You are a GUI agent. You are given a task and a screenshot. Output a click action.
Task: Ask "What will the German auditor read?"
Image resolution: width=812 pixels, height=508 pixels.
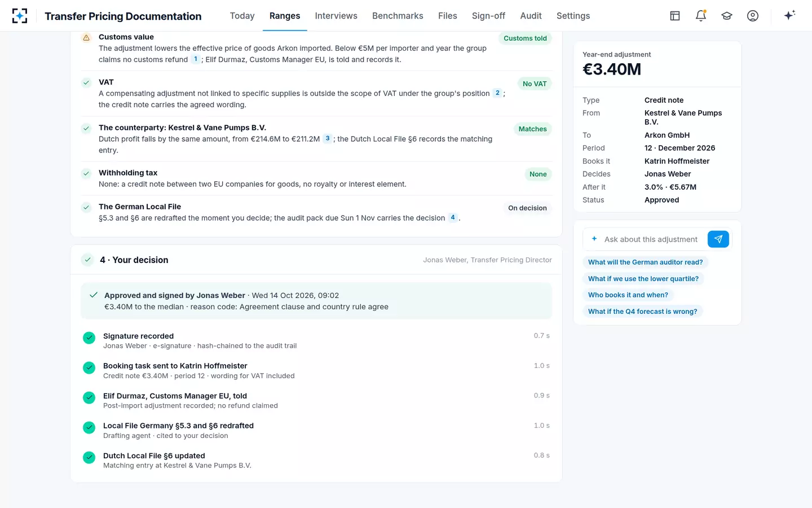click(646, 262)
